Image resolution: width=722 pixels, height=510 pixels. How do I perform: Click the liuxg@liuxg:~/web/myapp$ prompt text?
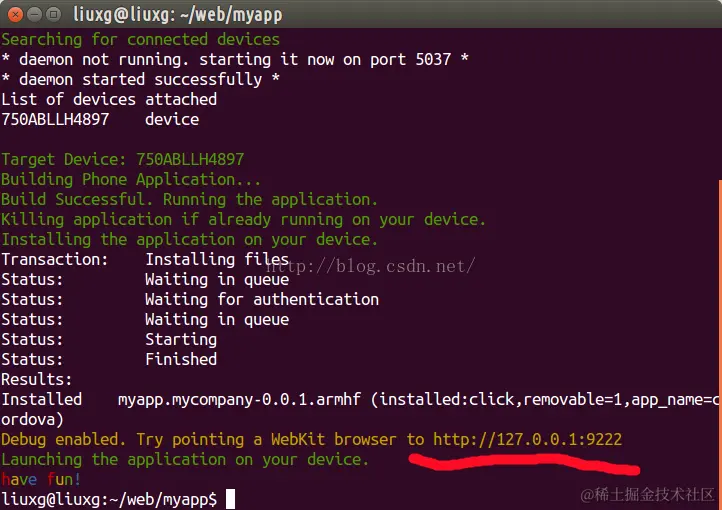click(109, 499)
